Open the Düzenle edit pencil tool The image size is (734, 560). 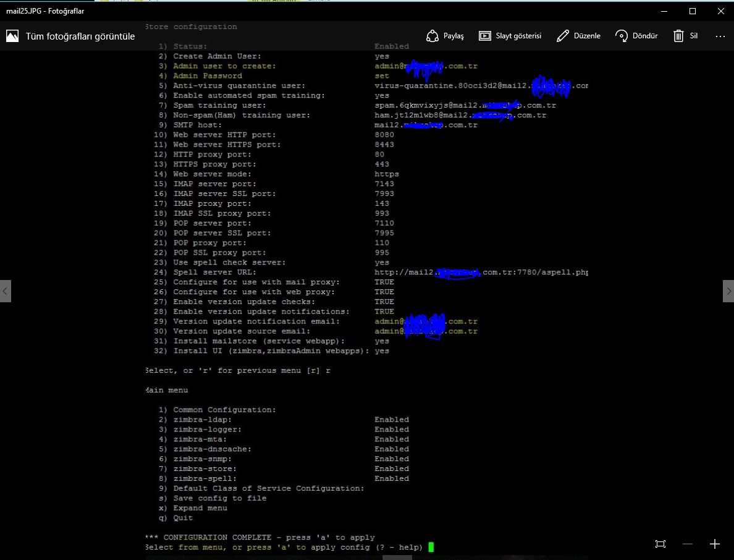pyautogui.click(x=578, y=36)
